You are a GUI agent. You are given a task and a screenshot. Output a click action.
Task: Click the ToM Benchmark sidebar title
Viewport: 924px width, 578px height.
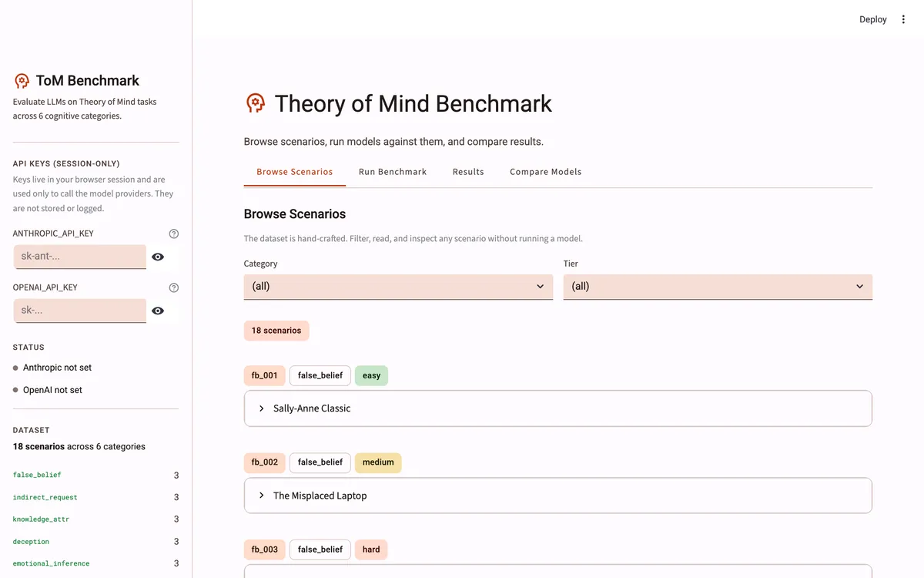pyautogui.click(x=88, y=80)
